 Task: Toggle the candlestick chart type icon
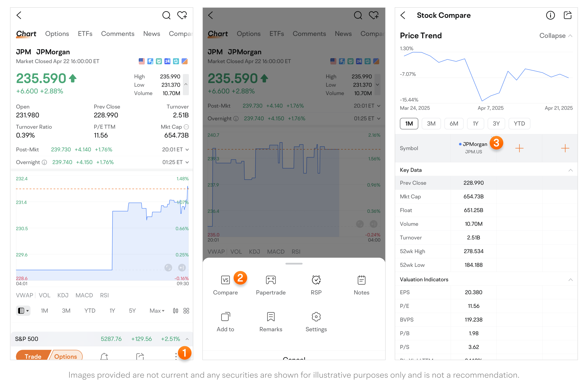pos(175,311)
